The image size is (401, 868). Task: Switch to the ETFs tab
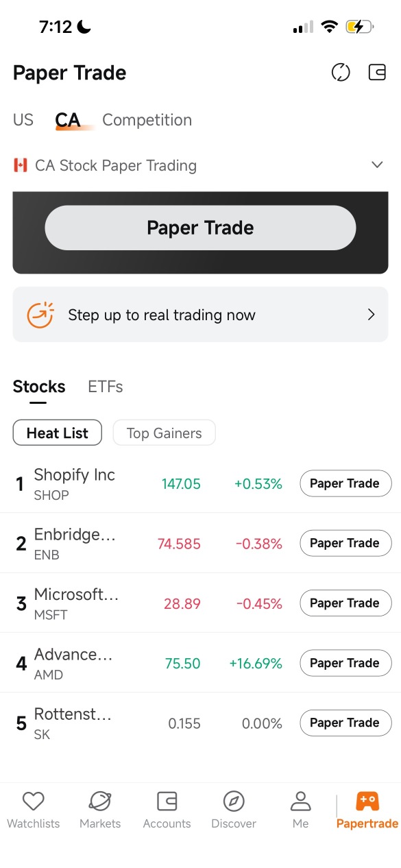coord(106,387)
